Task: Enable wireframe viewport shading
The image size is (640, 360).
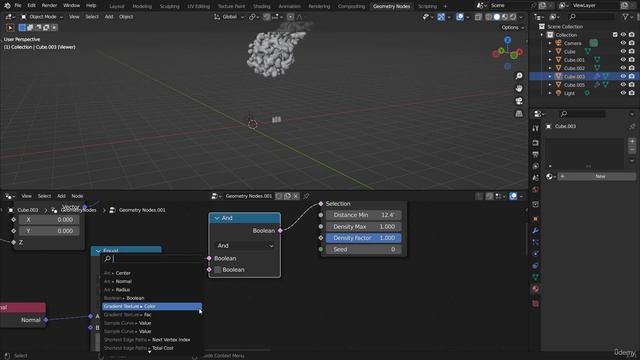Action: pyautogui.click(x=489, y=17)
